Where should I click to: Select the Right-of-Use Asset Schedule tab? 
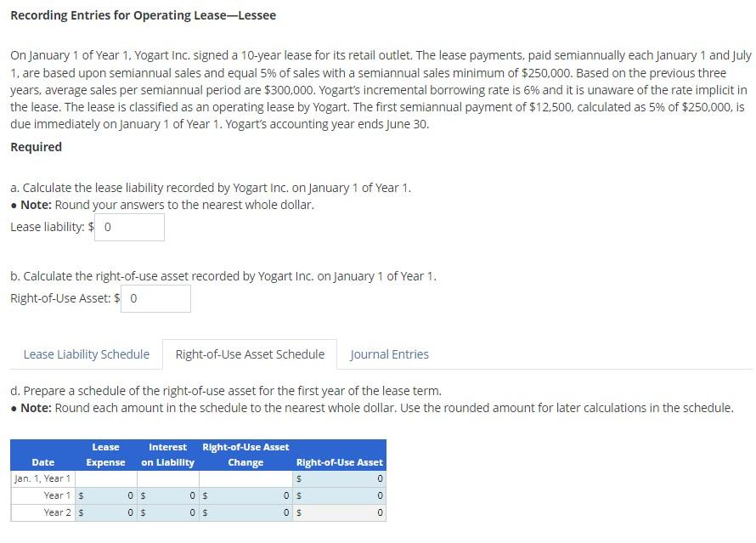[x=250, y=354]
